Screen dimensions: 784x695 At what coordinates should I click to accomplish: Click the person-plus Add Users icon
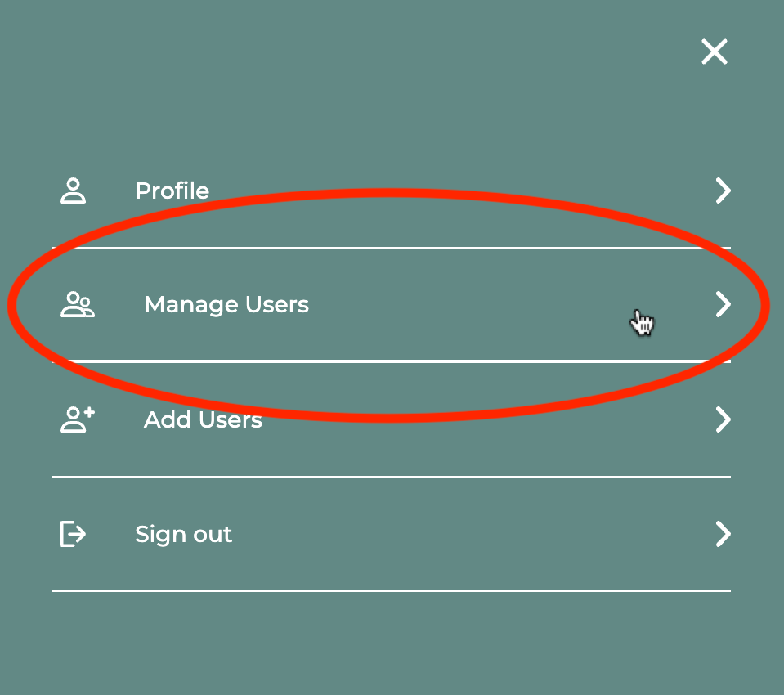pos(78,419)
